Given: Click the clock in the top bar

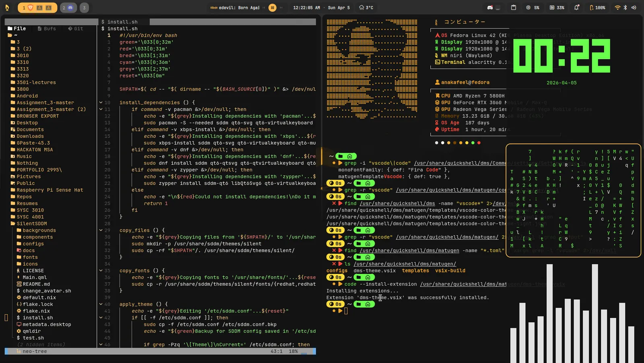Looking at the screenshot, I should (x=306, y=8).
